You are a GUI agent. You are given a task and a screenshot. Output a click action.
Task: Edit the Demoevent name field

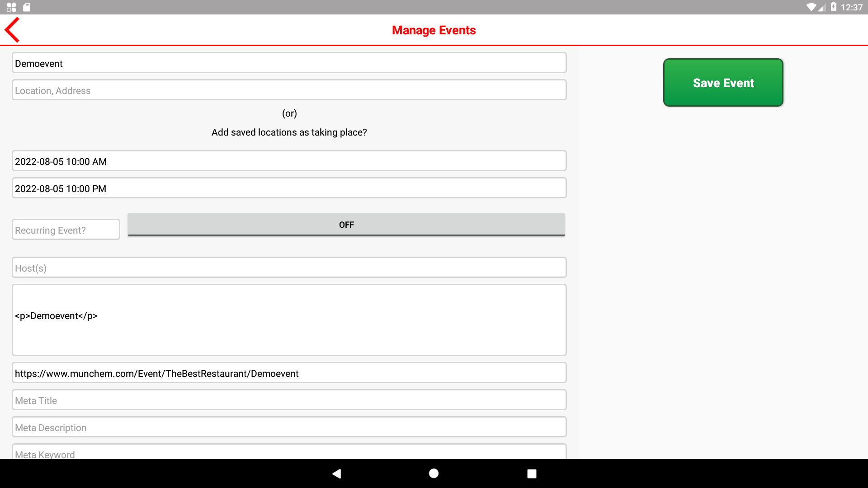pos(289,63)
